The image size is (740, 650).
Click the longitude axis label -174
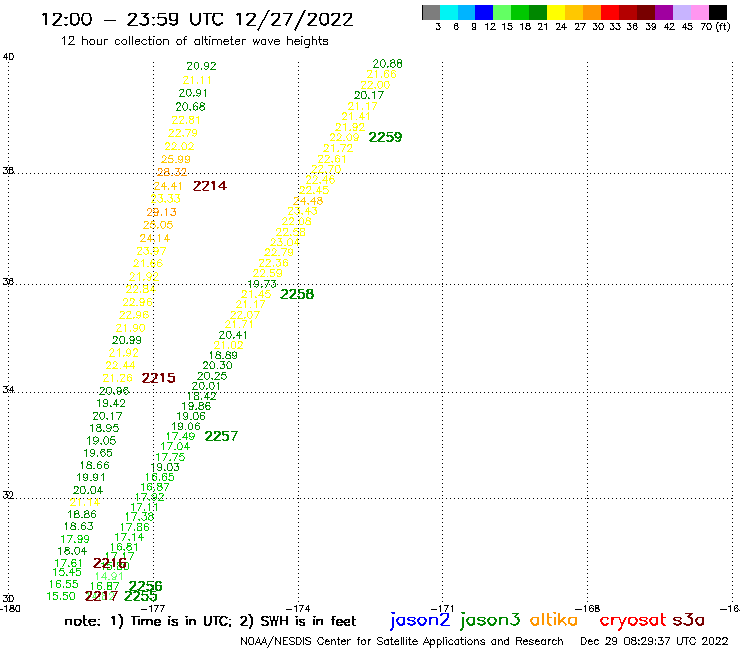pyautogui.click(x=298, y=609)
